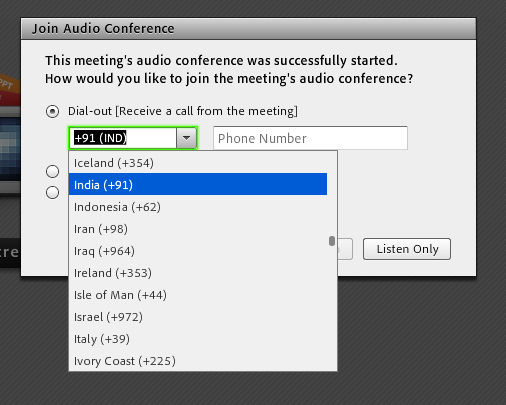Choose Iran (+98) from the list

point(198,229)
